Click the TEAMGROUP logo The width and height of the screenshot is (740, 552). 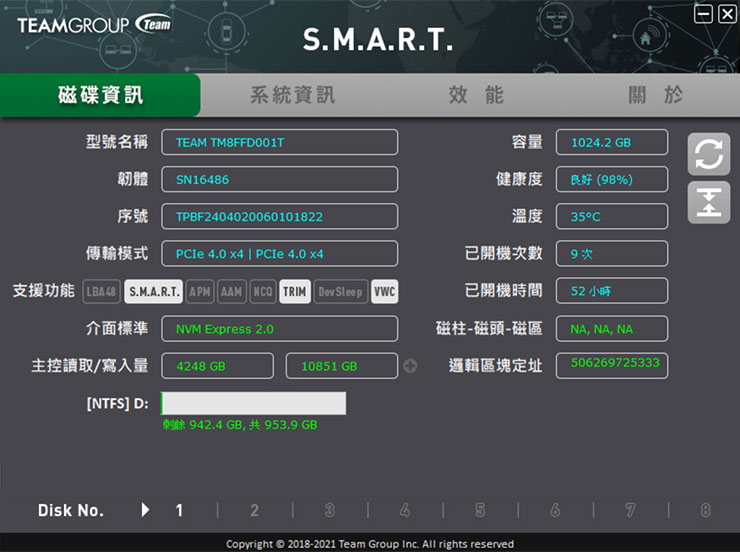click(94, 25)
